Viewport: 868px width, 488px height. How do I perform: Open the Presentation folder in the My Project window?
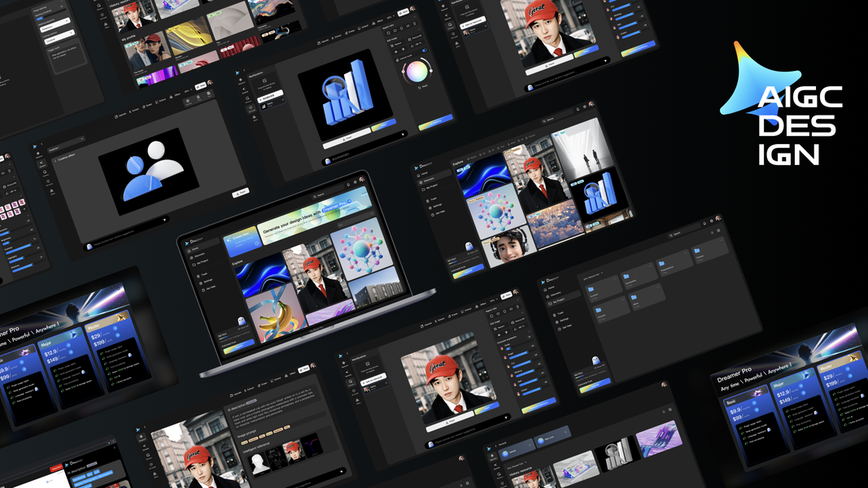[674, 264]
